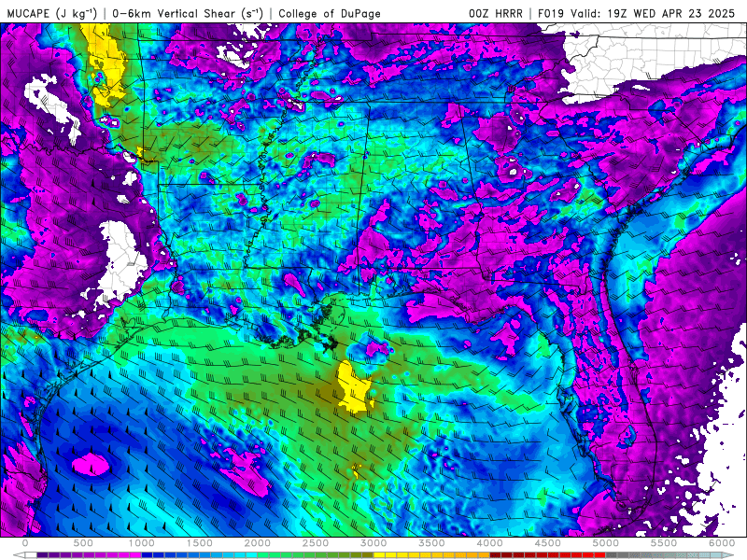Click the 3000 tick label on color scale
747x560 pixels.
(x=374, y=543)
